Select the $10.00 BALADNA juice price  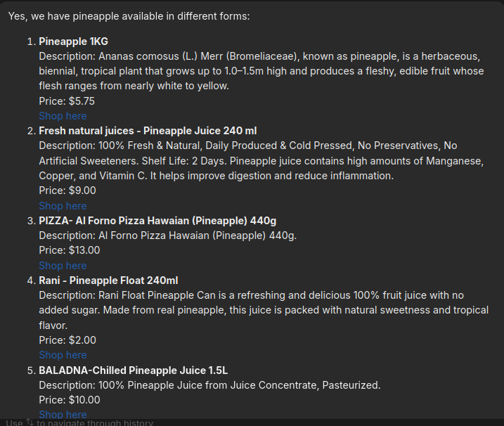(x=84, y=400)
